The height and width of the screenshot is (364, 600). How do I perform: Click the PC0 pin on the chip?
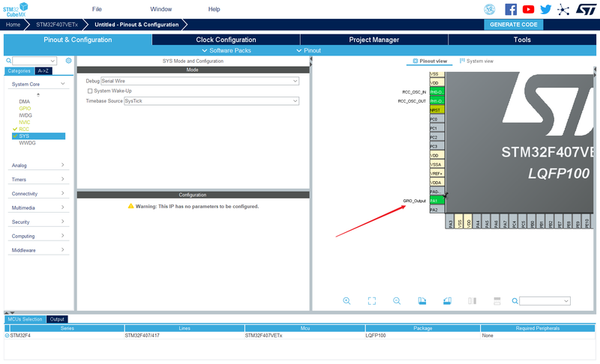(437, 119)
